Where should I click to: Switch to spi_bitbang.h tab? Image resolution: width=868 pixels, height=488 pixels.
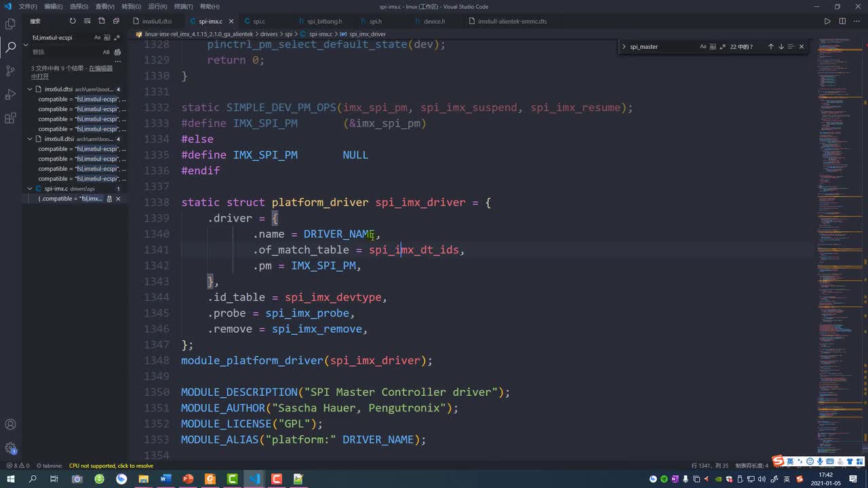(324, 22)
